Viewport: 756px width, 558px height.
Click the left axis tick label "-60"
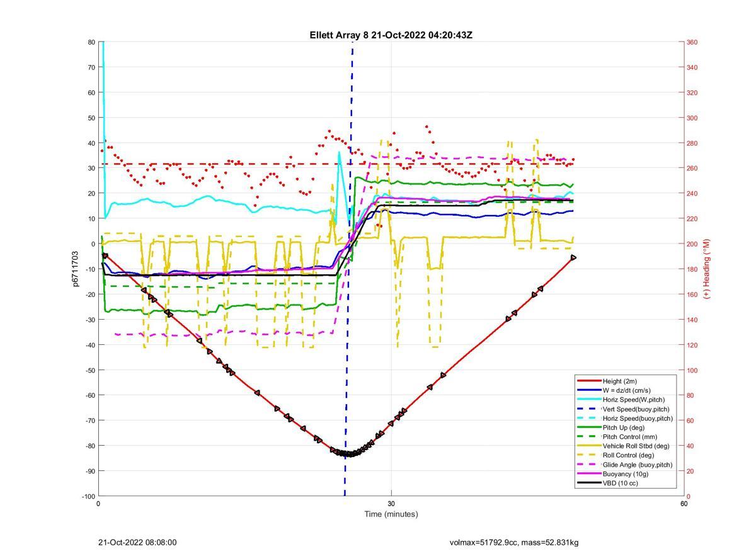(90, 395)
